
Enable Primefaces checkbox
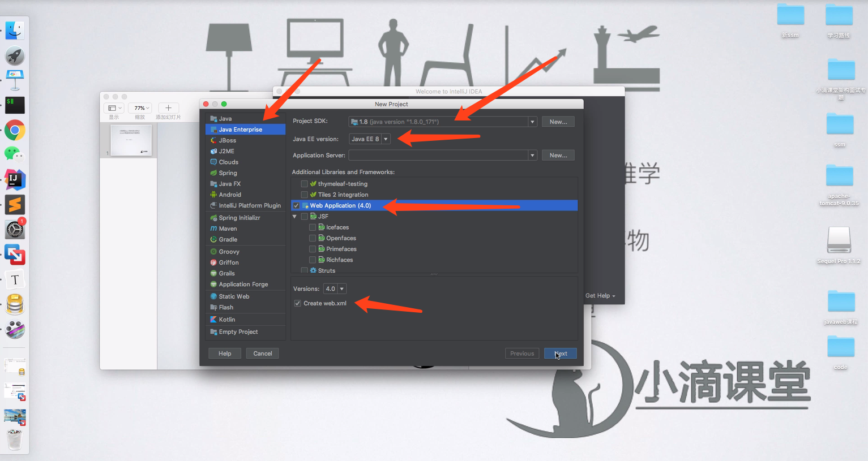[313, 249]
